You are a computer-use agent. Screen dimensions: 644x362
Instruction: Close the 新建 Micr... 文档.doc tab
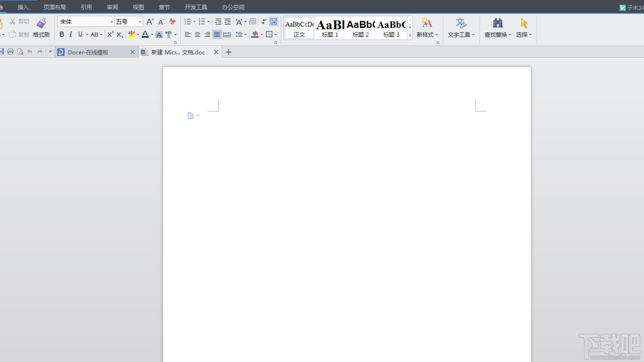point(216,52)
